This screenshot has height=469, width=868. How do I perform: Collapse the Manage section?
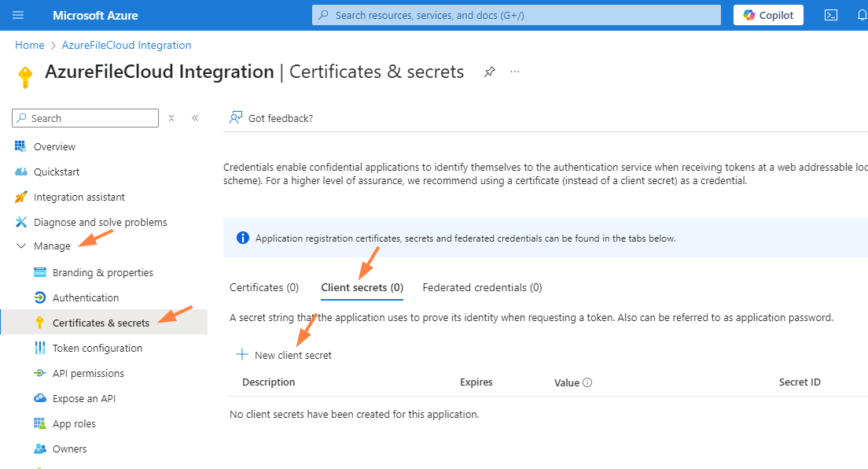[x=21, y=246]
